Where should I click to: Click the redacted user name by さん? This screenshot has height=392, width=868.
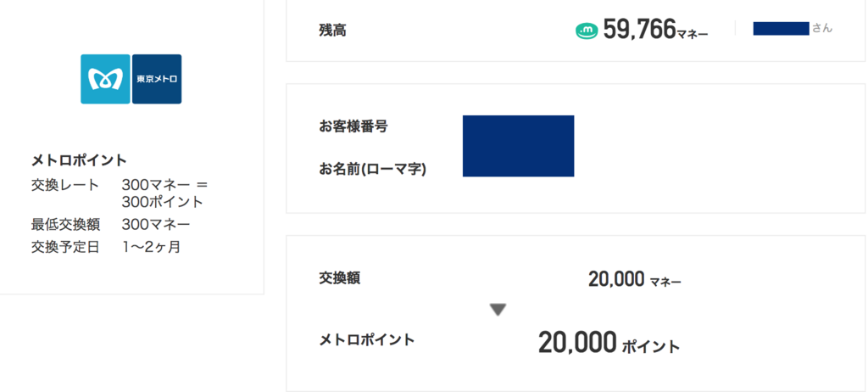tap(781, 28)
